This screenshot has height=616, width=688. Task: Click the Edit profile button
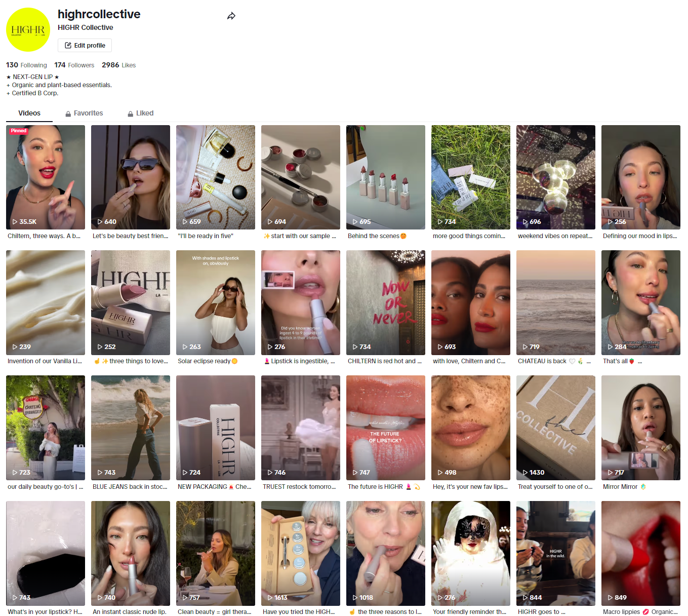point(85,45)
